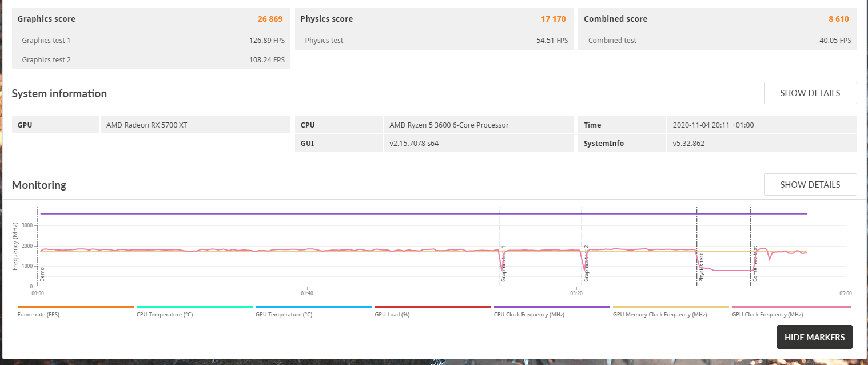This screenshot has width=868, height=365.
Task: Toggle CPU Temperature legend swatch
Action: tap(194, 307)
